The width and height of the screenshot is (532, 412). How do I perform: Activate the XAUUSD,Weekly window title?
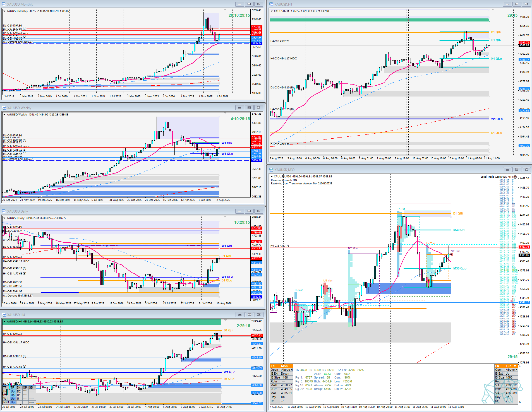pos(19,108)
